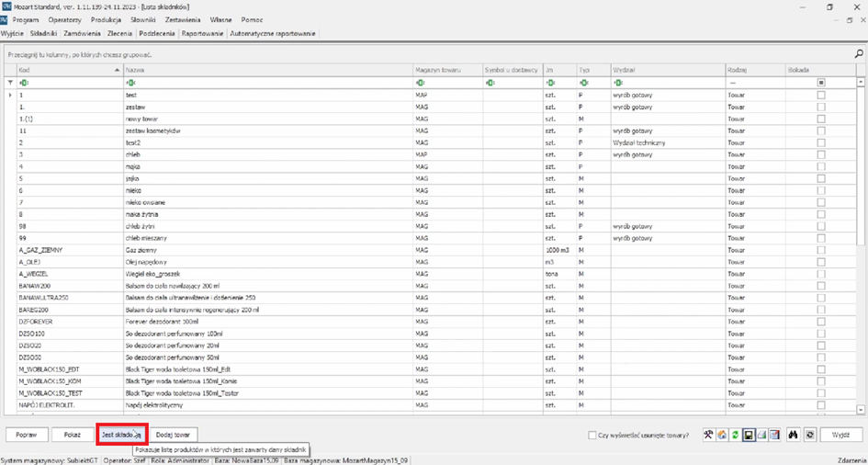868x465 pixels.
Task: Open the filter operator for Nazwa column
Action: pos(130,83)
